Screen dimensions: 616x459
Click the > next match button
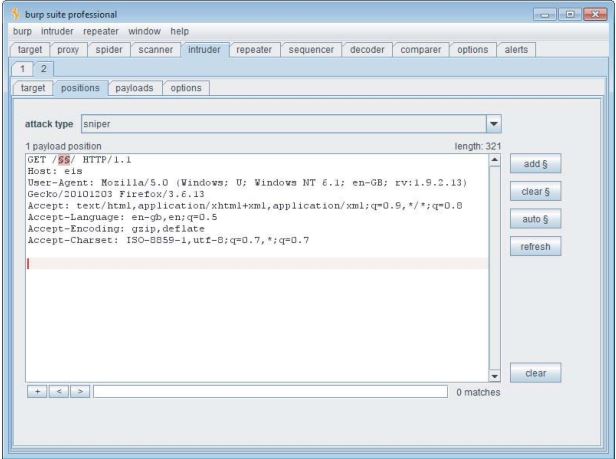(80, 391)
